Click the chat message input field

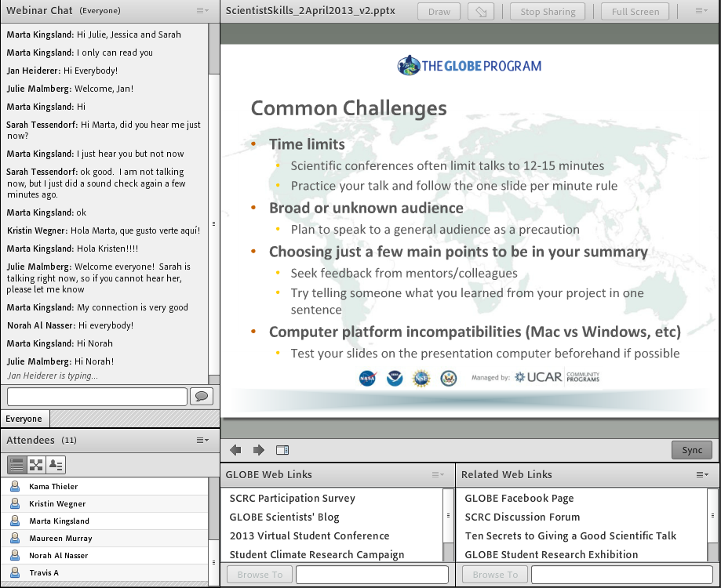coord(97,397)
